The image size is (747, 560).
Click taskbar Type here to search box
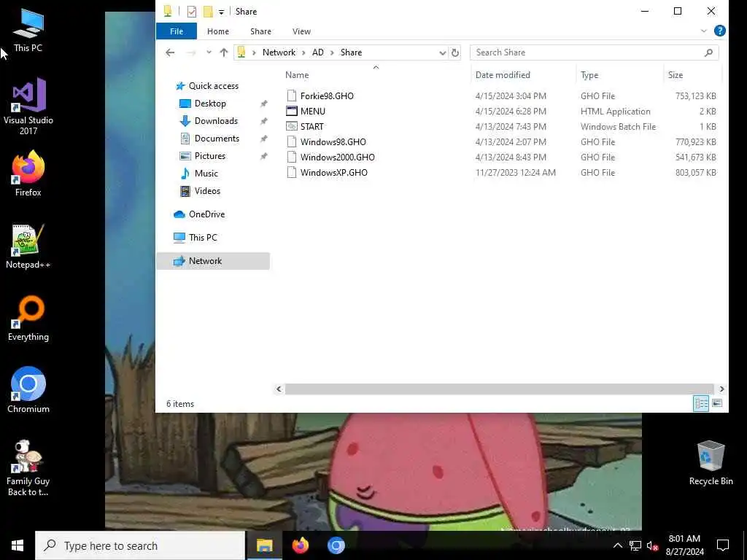pyautogui.click(x=140, y=545)
